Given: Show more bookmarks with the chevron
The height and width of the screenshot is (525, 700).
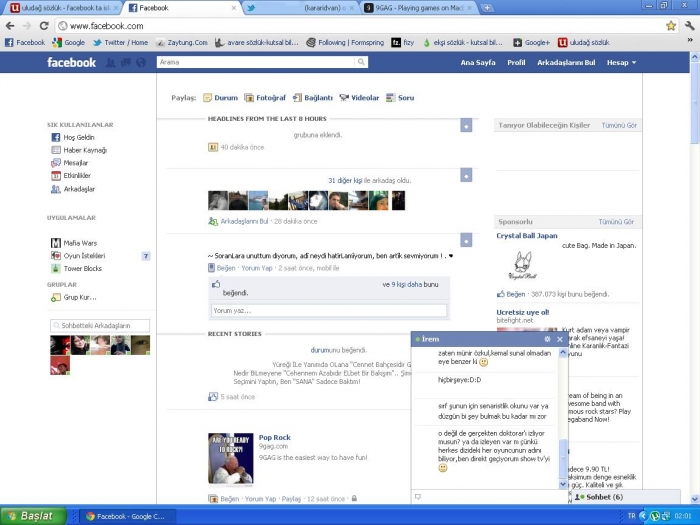Looking at the screenshot, I should click(690, 41).
